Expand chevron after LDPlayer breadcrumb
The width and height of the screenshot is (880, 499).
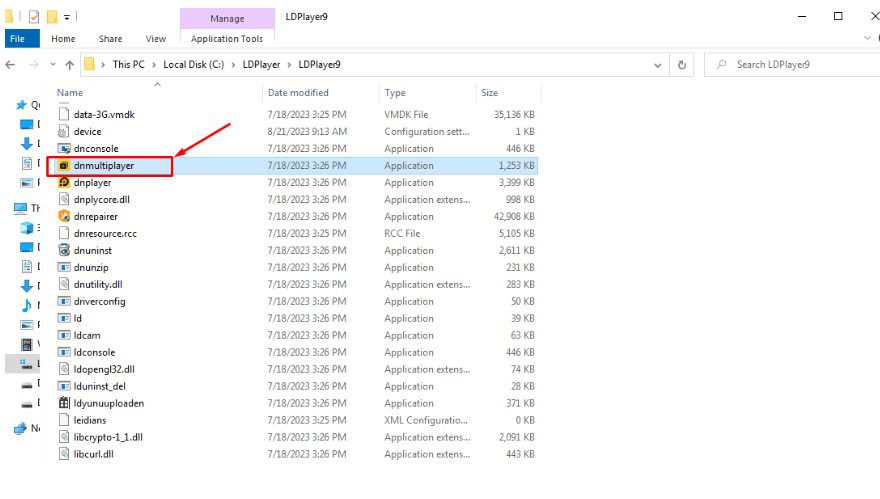[x=289, y=65]
